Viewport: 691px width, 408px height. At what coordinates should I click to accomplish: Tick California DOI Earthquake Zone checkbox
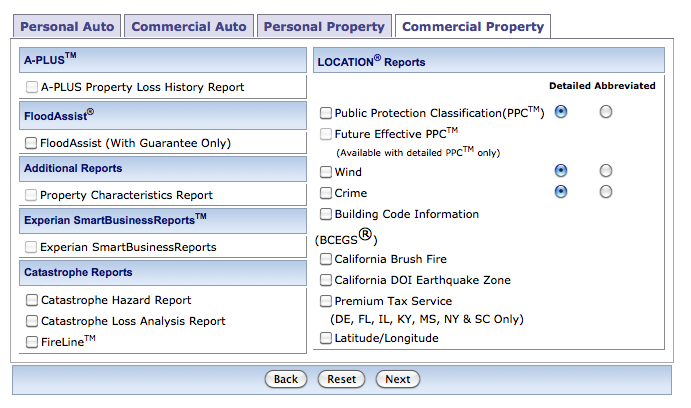[326, 280]
